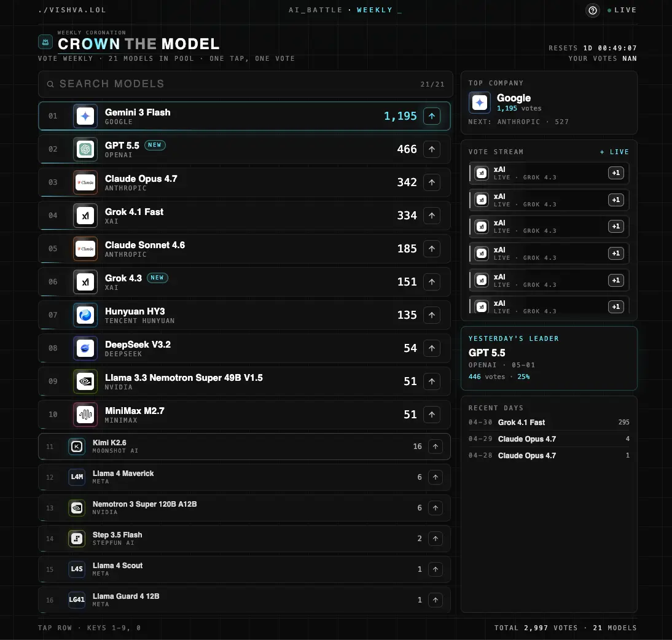Upvote Grok 4.1 Fast in model list
672x640 pixels.
point(432,216)
